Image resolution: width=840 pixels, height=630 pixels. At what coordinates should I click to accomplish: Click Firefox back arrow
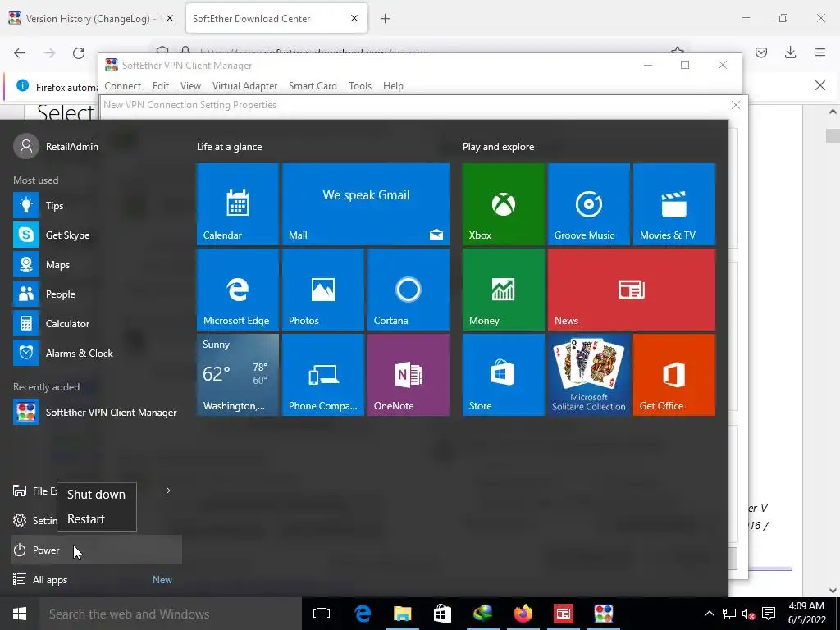point(20,52)
